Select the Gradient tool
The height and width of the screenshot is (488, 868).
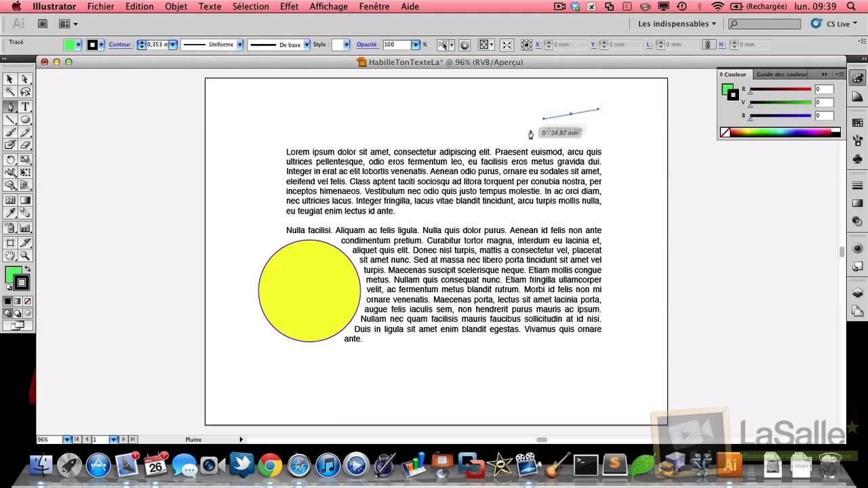tap(25, 200)
